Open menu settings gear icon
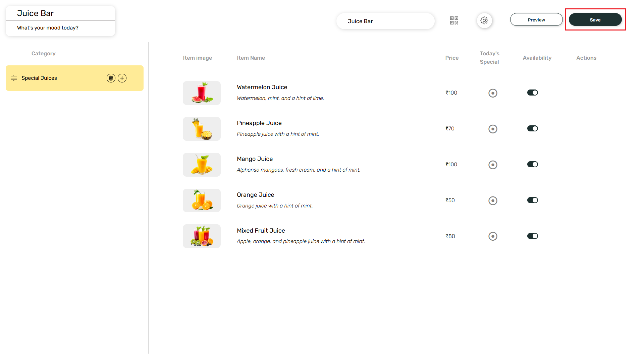Image resolution: width=644 pixels, height=362 pixels. coord(484,20)
